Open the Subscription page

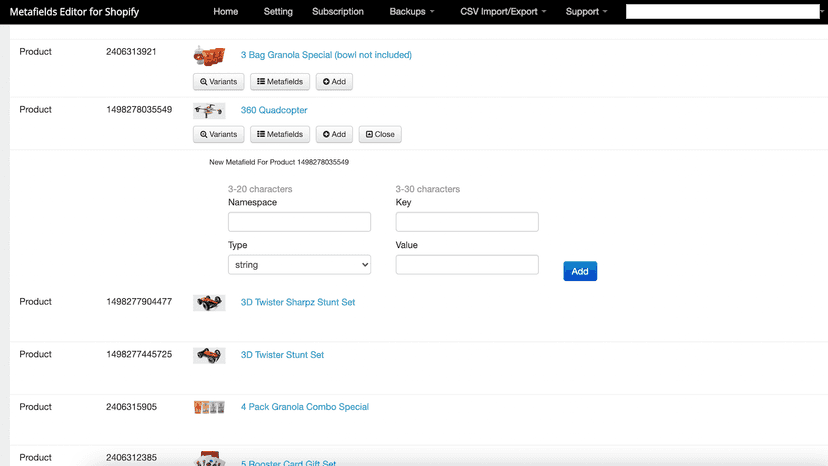[338, 12]
